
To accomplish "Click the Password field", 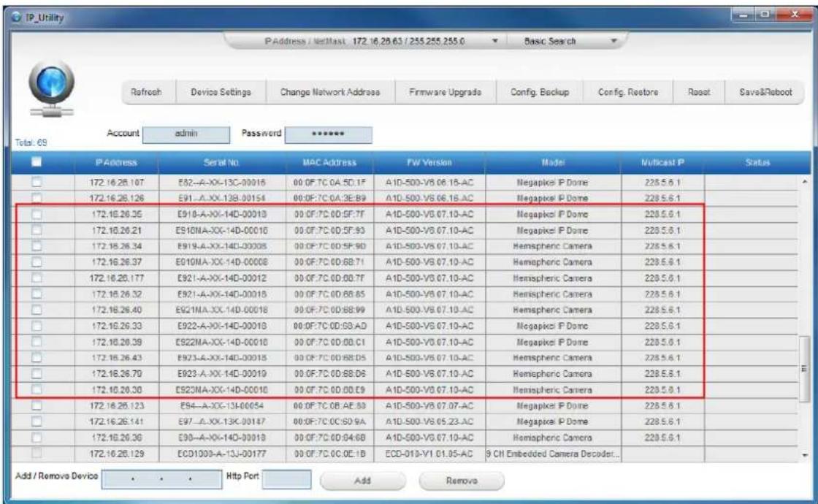I will tap(328, 134).
